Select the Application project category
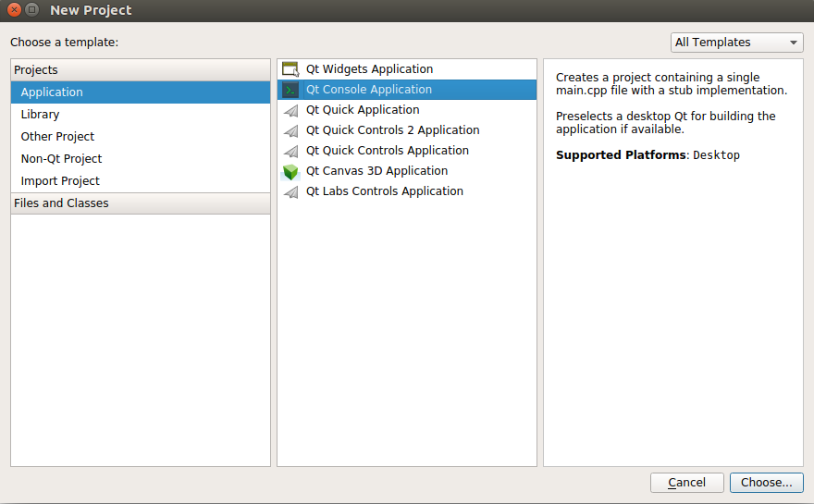This screenshot has height=504, width=814. tap(141, 92)
